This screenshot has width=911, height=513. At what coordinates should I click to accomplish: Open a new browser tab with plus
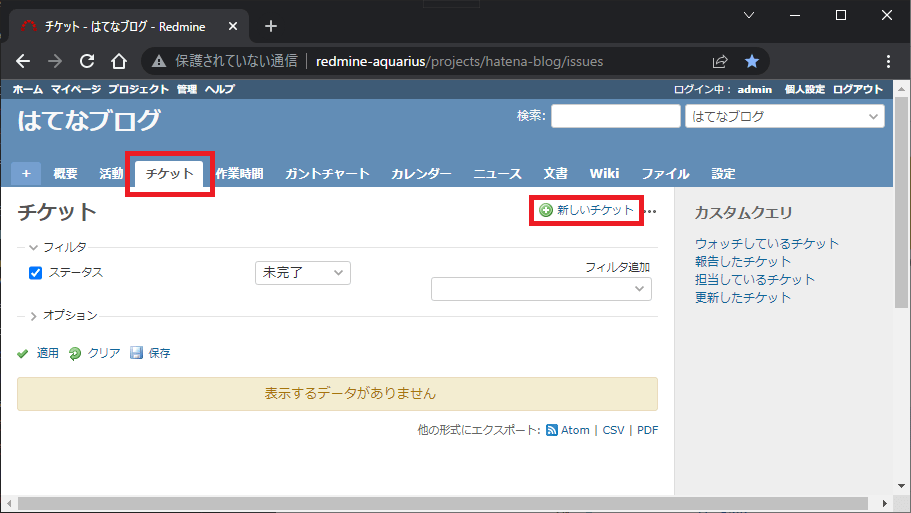[x=271, y=26]
